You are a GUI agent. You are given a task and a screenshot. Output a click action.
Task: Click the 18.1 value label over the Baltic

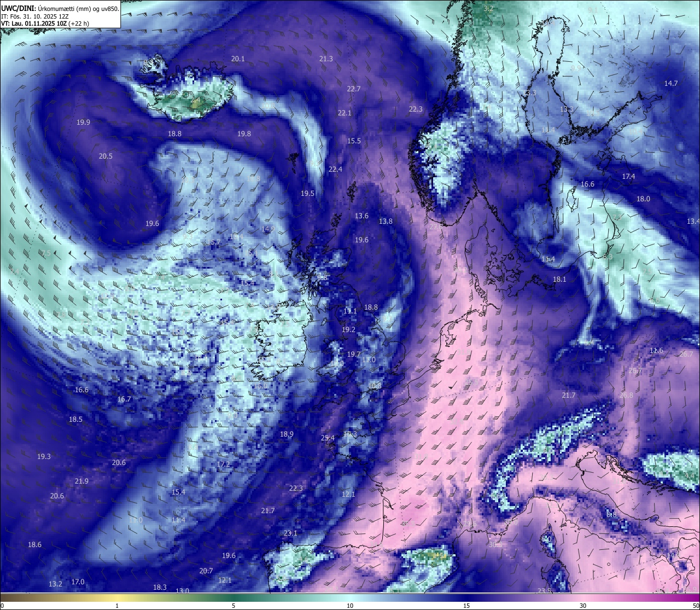point(559,279)
